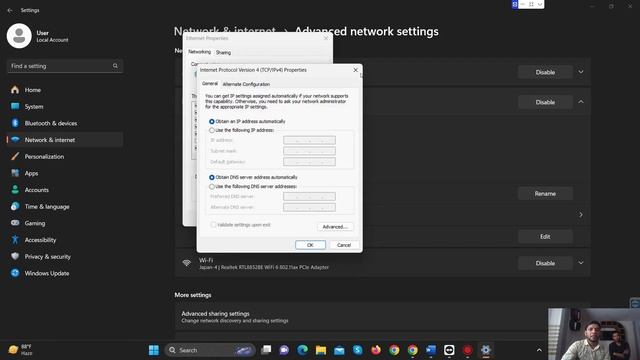Viewport: 640px width, 360px height.
Task: Click Cancel in IPv4 Properties dialog
Action: 344,245
